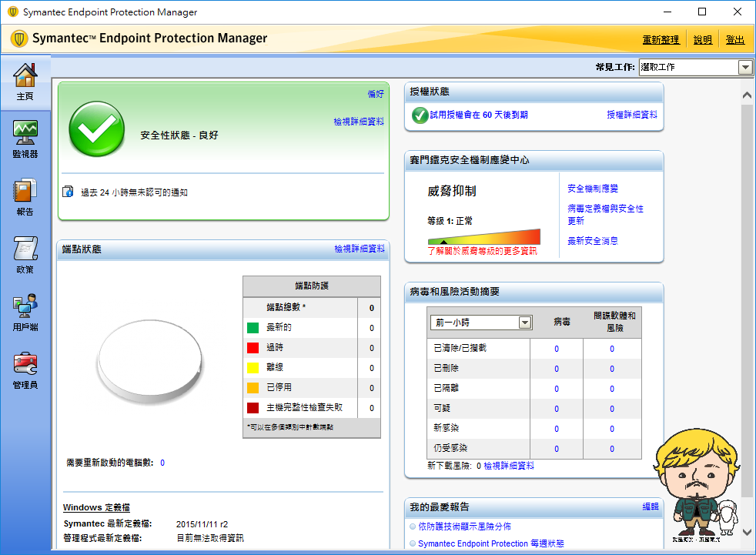Open 偏好 preferences link
The width and height of the screenshot is (756, 555).
tap(376, 94)
